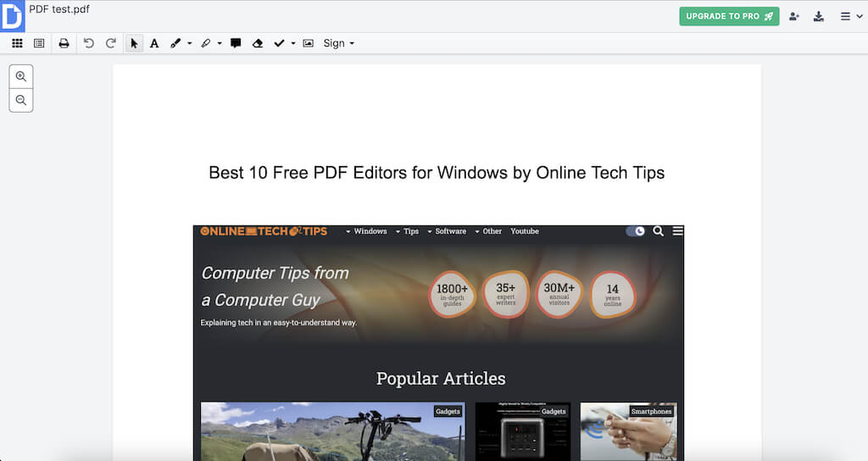868x461 pixels.
Task: Toggle the dark mode switch in the page
Action: (636, 231)
